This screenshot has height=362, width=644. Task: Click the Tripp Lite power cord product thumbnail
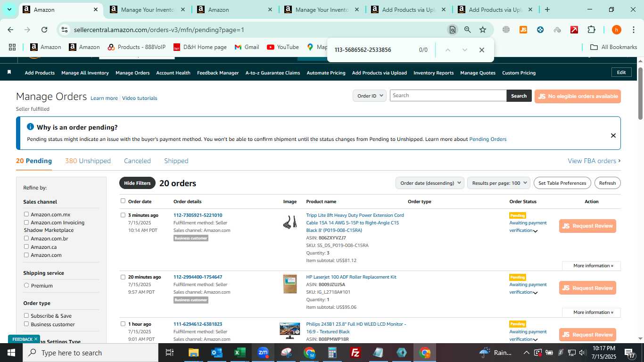[290, 222]
